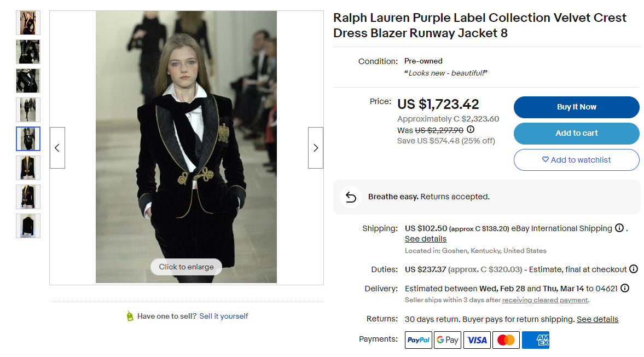Screen dimensions: 644x357
Task: Select the third thumbnail image
Action: tap(28, 81)
